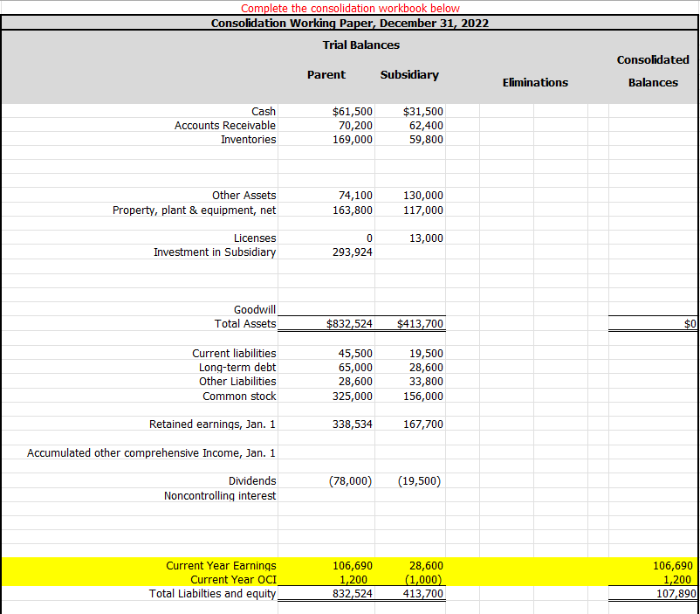This screenshot has height=614, width=700.
Task: Select Subsidiary Total Assets $413,700
Action: [x=420, y=323]
